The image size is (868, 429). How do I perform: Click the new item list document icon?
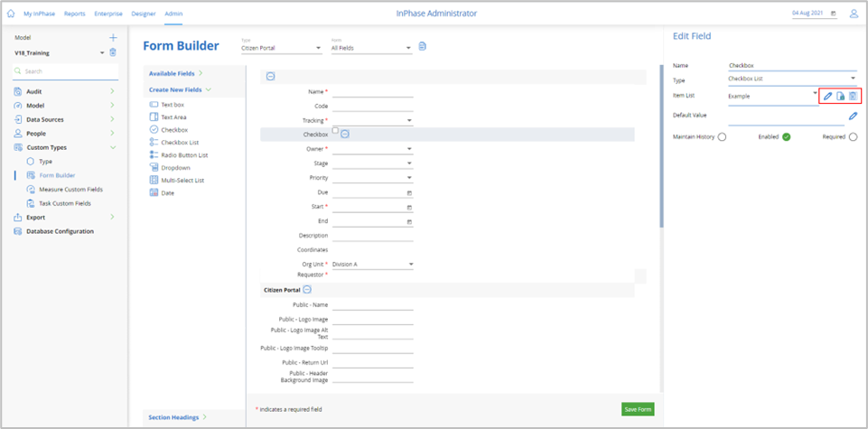coord(840,97)
